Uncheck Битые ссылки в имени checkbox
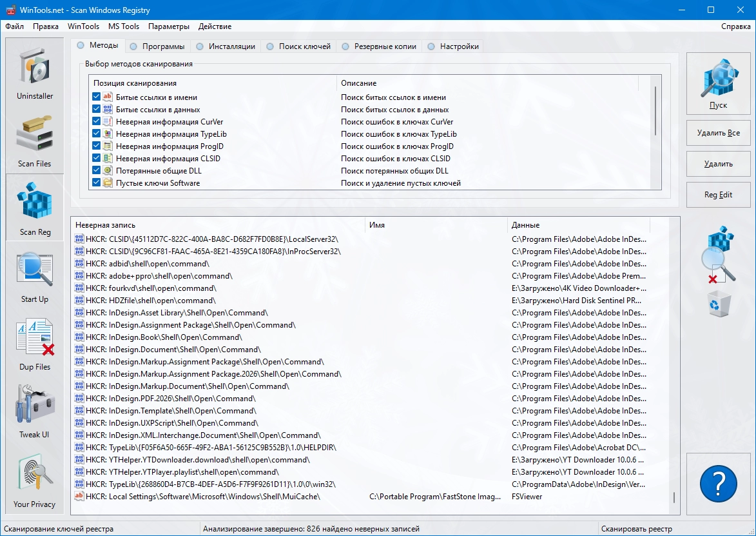The height and width of the screenshot is (536, 756). pos(96,97)
